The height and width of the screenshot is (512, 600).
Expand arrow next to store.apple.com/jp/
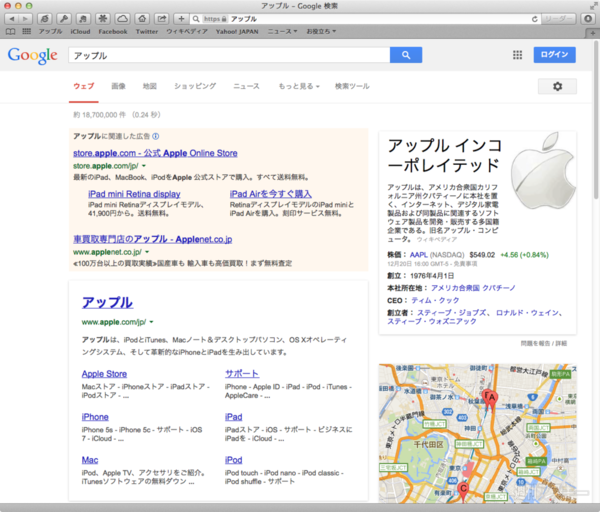[144, 166]
